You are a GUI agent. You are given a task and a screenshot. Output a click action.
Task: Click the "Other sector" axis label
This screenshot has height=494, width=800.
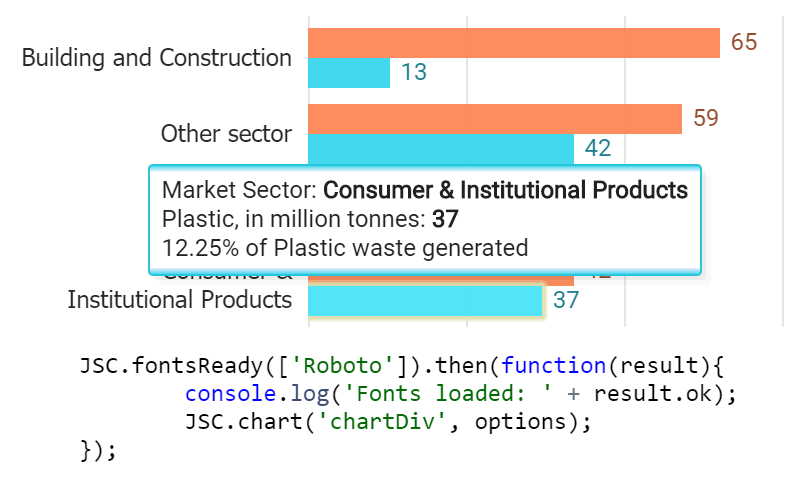point(226,134)
